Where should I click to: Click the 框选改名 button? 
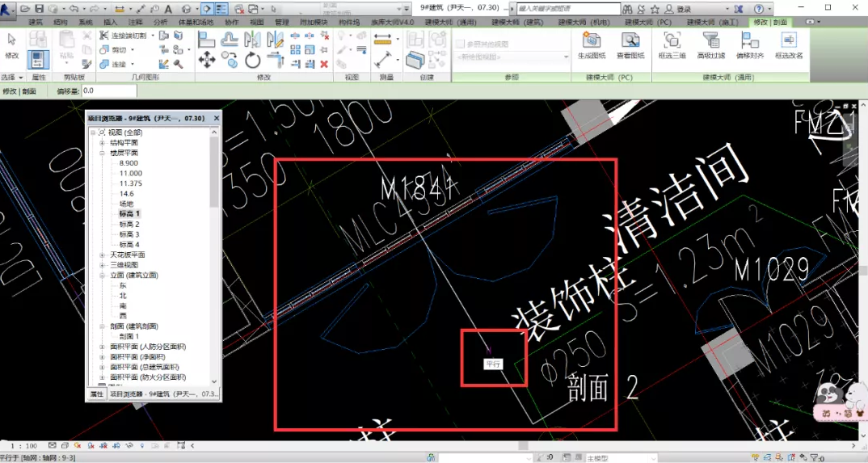point(789,45)
